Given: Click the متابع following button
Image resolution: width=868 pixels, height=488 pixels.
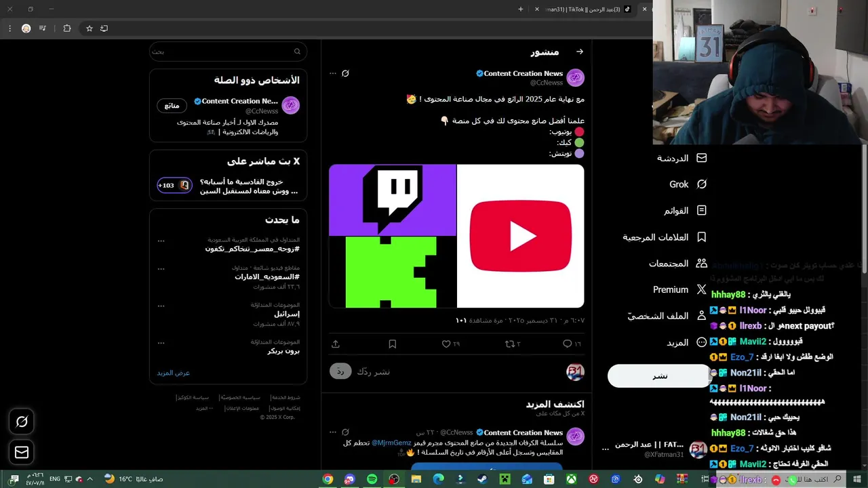Looking at the screenshot, I should 172,106.
